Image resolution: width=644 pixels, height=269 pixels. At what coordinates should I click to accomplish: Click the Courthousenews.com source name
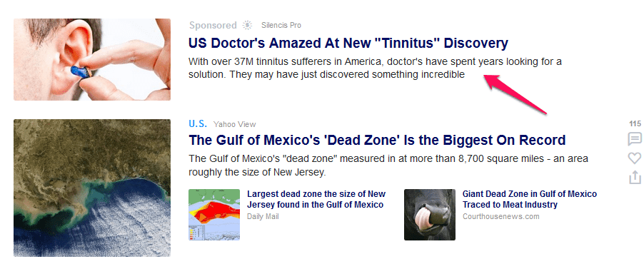point(501,216)
